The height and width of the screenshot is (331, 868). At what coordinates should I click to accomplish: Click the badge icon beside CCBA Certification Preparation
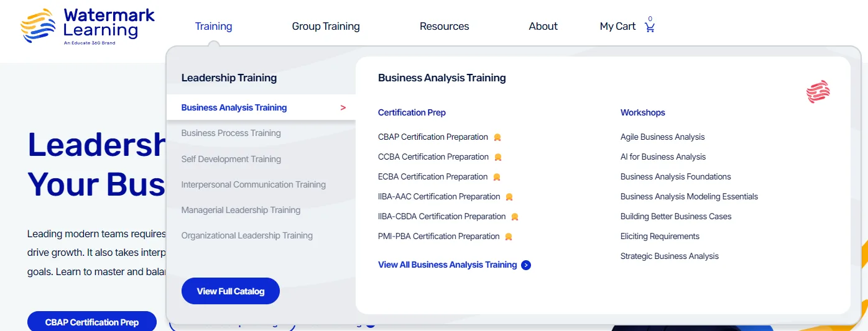tap(498, 157)
